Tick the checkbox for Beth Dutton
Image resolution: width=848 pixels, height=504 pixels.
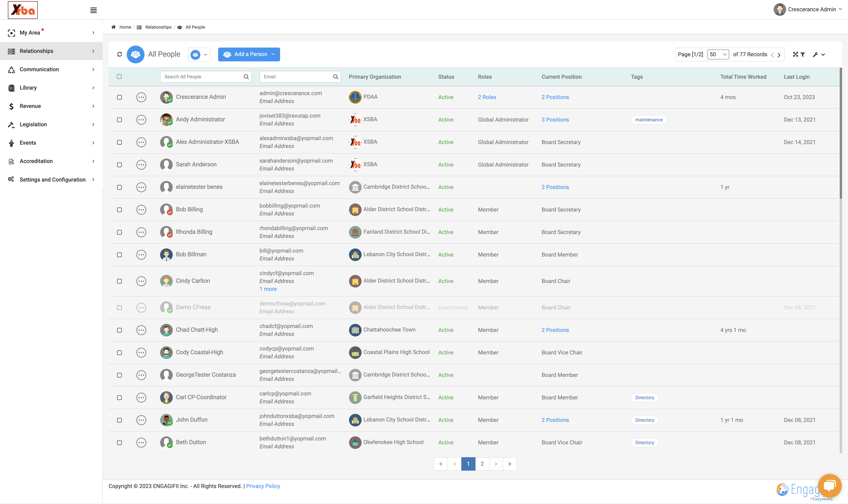pyautogui.click(x=120, y=442)
